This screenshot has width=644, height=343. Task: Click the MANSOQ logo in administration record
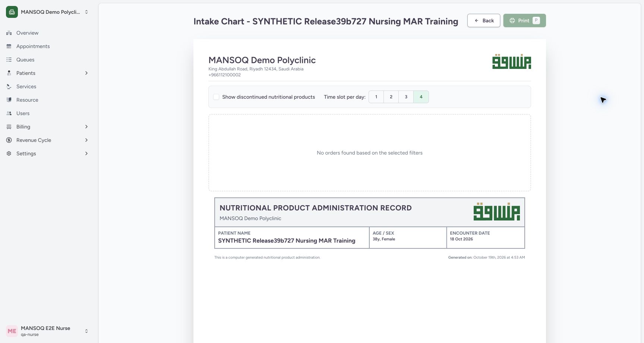(497, 212)
